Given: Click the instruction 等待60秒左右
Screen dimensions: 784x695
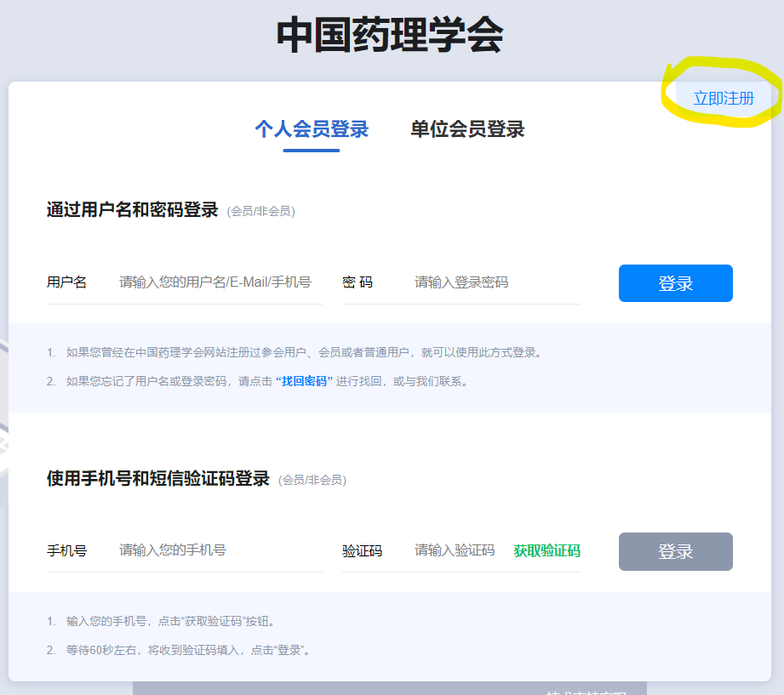Looking at the screenshot, I should (179, 651).
